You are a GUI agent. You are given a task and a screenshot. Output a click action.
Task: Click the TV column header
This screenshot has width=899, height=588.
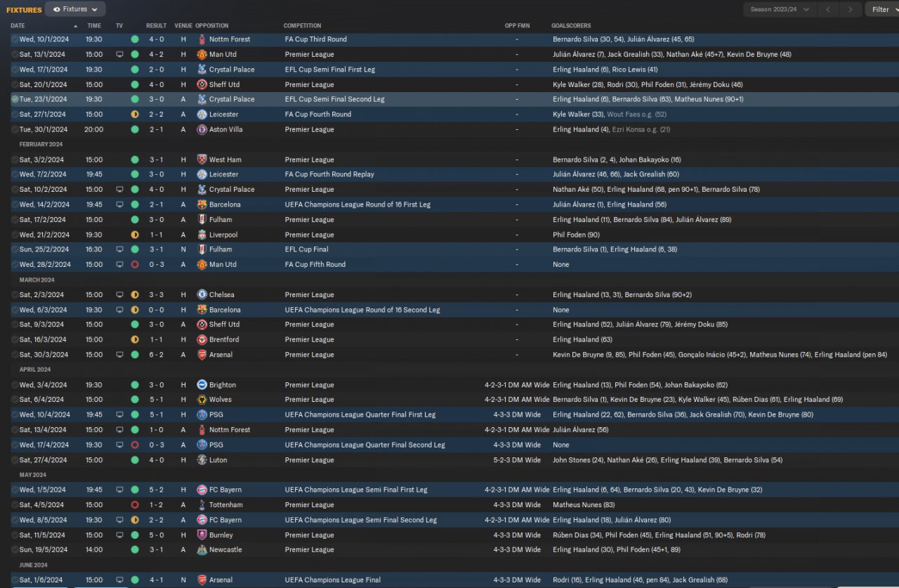(119, 25)
